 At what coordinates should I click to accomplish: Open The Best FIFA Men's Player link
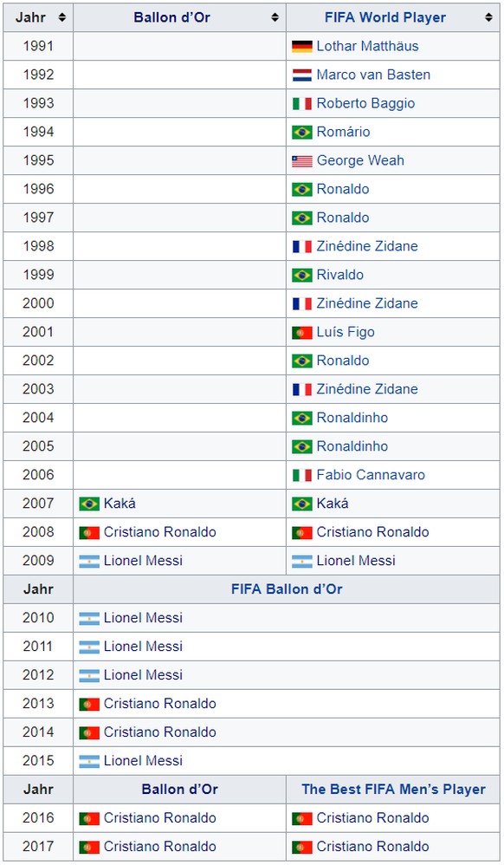tap(393, 790)
